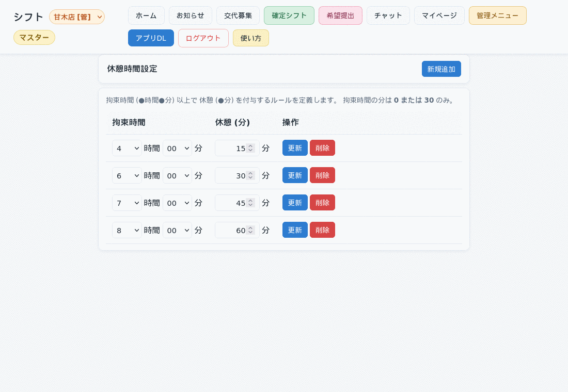
Task: Click the stepper arrows on the 30-minute field
Action: [x=250, y=175]
